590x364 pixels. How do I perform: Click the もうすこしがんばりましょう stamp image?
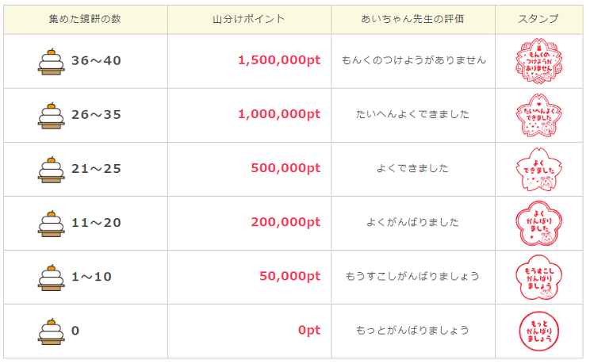point(538,277)
